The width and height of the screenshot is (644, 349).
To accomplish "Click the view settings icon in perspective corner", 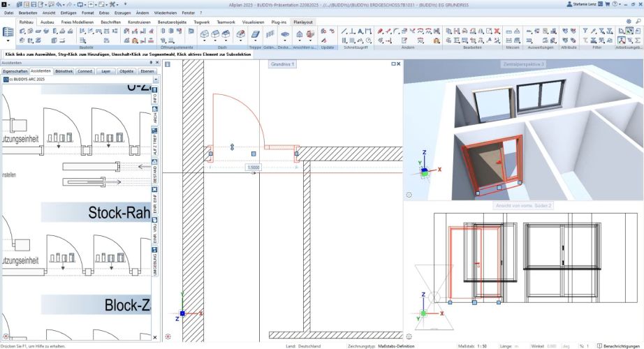I will point(409,195).
